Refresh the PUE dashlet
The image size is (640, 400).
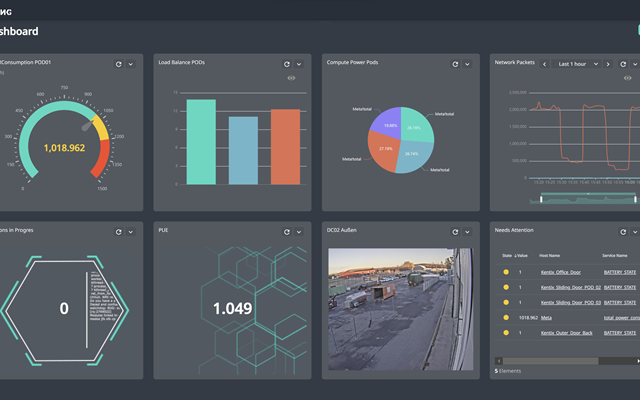(x=287, y=232)
